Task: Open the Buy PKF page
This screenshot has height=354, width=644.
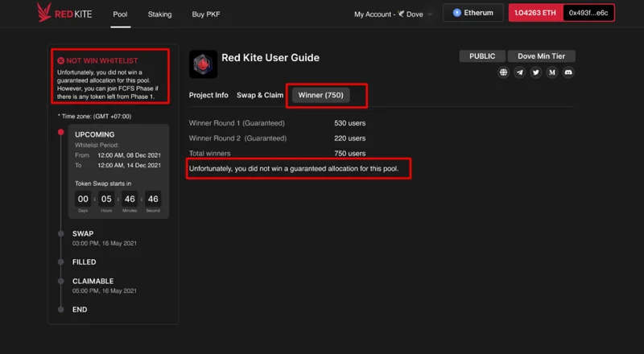Action: coord(206,14)
